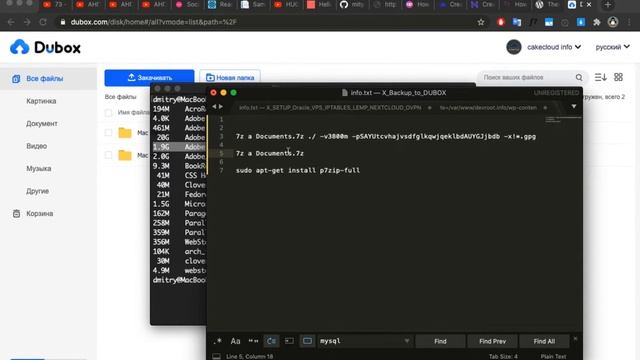Screen dimensions: 640x360
Task: Reload the dubox.com page
Action: (x=43, y=22)
